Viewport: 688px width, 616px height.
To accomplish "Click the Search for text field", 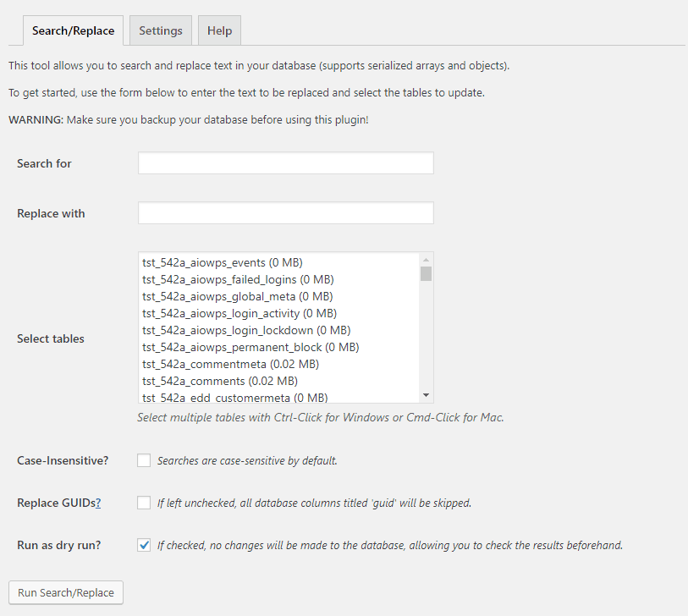I will pyautogui.click(x=285, y=163).
